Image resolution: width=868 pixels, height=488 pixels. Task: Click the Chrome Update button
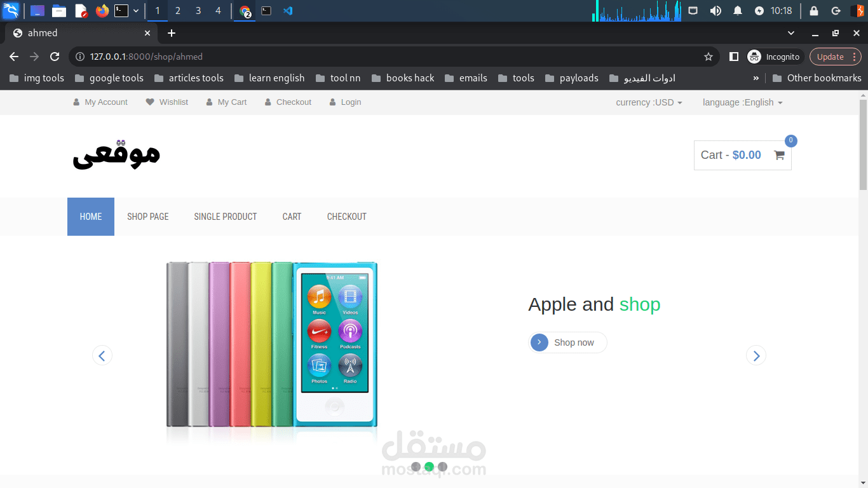(834, 57)
